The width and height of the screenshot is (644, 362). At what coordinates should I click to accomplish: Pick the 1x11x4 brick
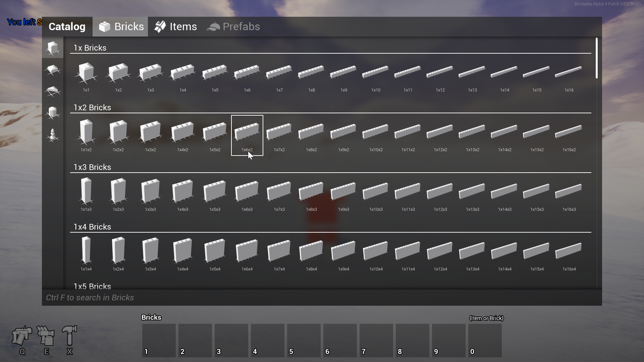click(x=408, y=255)
